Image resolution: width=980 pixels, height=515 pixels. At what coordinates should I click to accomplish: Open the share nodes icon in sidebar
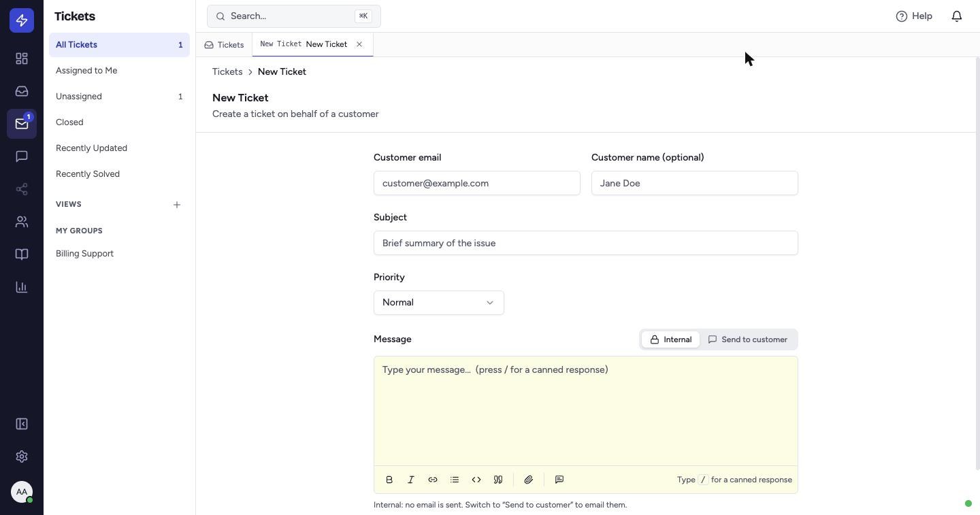point(22,189)
